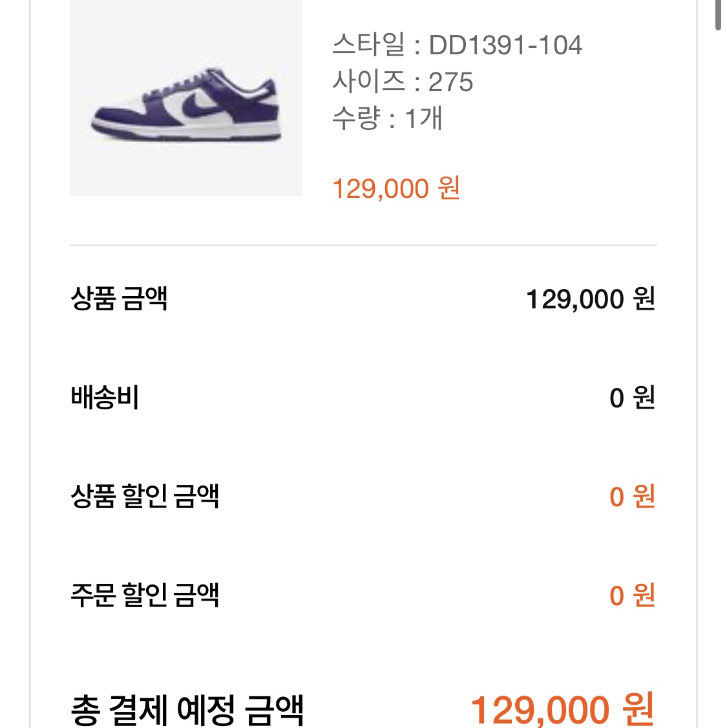Click the 수량 label text
This screenshot has height=728, width=727.
(x=356, y=118)
